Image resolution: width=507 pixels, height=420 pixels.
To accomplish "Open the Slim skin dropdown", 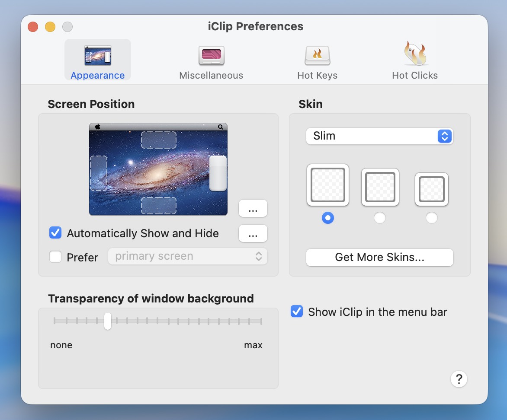I will 379,136.
